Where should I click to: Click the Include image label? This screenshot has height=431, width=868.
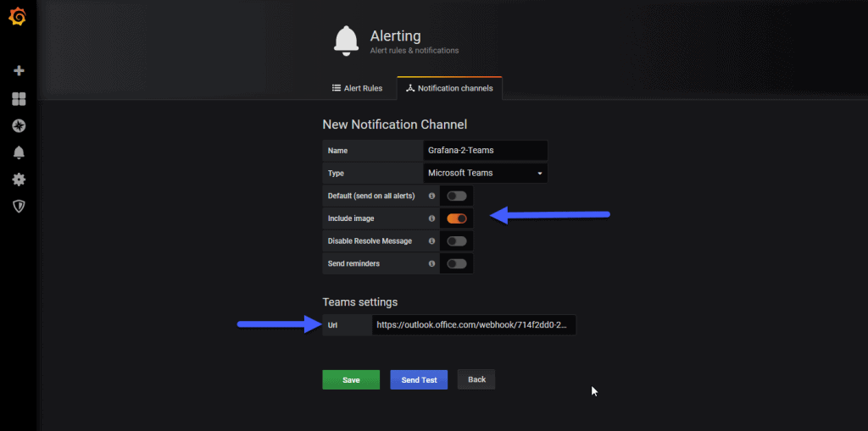click(x=351, y=218)
